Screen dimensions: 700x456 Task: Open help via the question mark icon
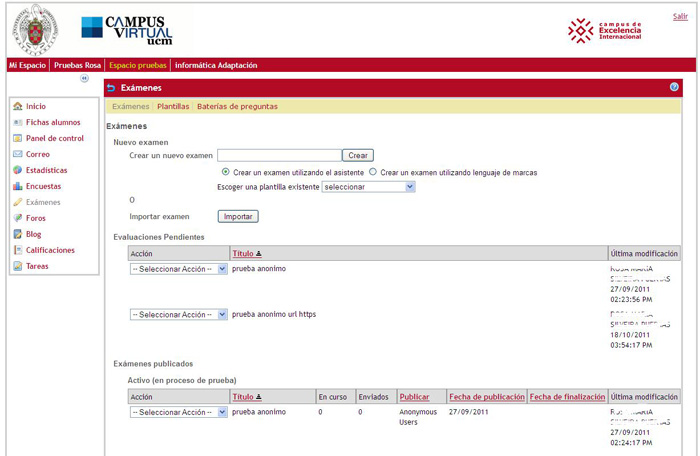674,87
